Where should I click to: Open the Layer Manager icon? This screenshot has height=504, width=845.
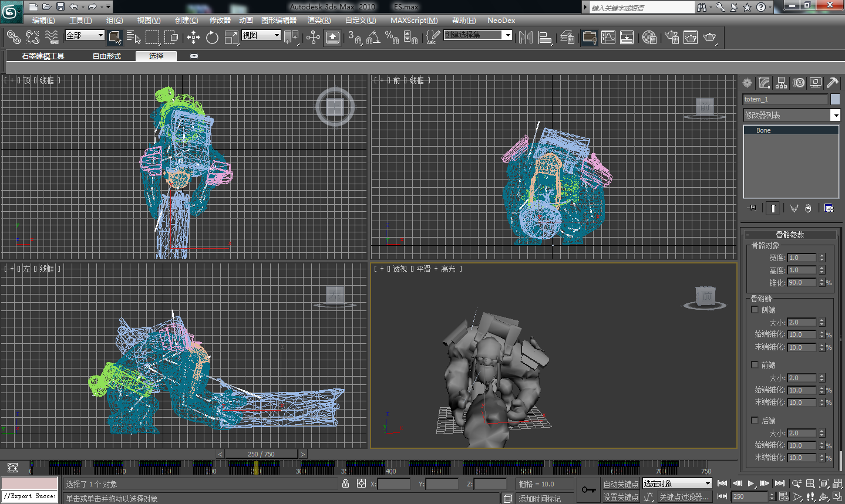567,38
